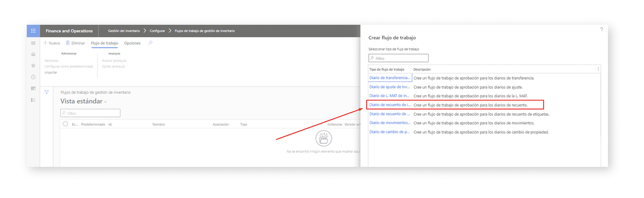Open the app launcher waffle icon
Viewport: 644px width, 198px height.
(x=33, y=31)
